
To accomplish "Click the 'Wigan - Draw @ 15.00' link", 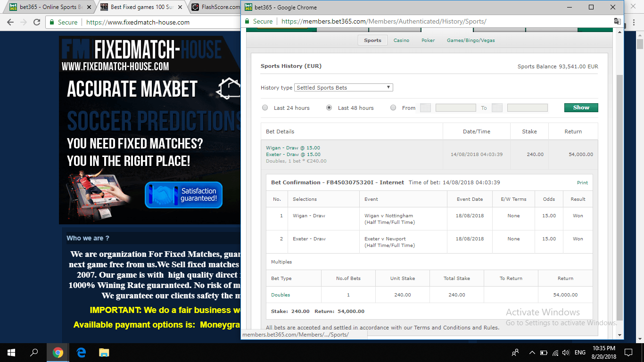I will pyautogui.click(x=293, y=148).
